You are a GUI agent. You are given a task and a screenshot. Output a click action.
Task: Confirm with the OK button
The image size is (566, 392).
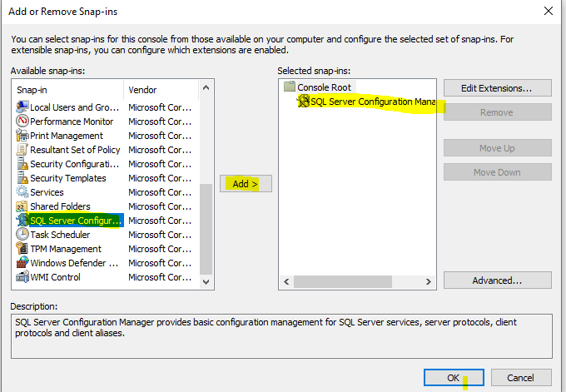click(x=454, y=378)
